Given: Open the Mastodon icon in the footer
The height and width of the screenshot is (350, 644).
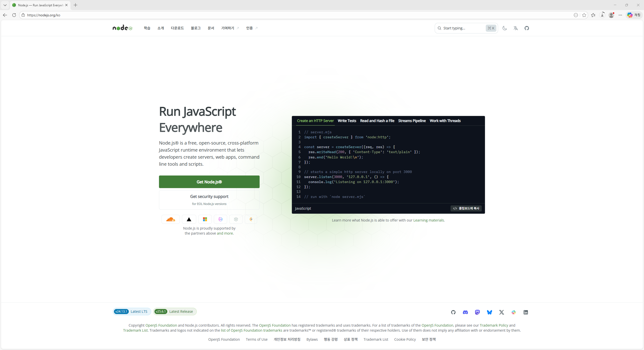Looking at the screenshot, I should (477, 312).
